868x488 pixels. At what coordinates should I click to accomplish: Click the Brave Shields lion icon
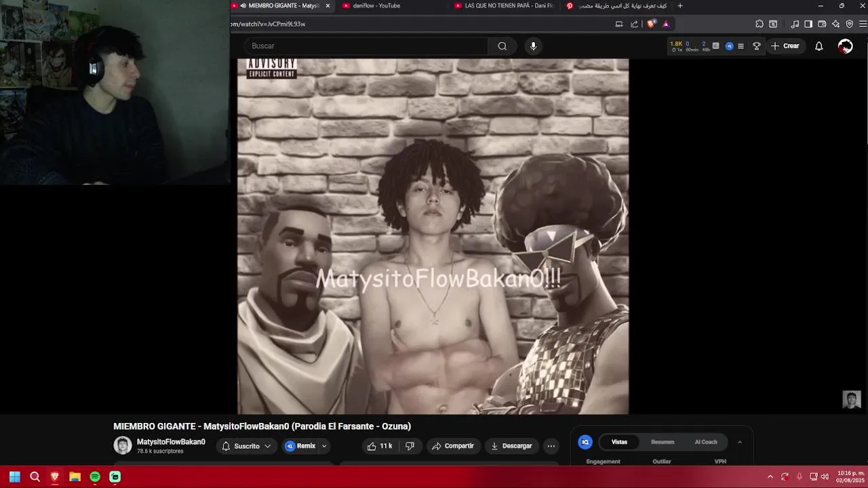click(651, 24)
